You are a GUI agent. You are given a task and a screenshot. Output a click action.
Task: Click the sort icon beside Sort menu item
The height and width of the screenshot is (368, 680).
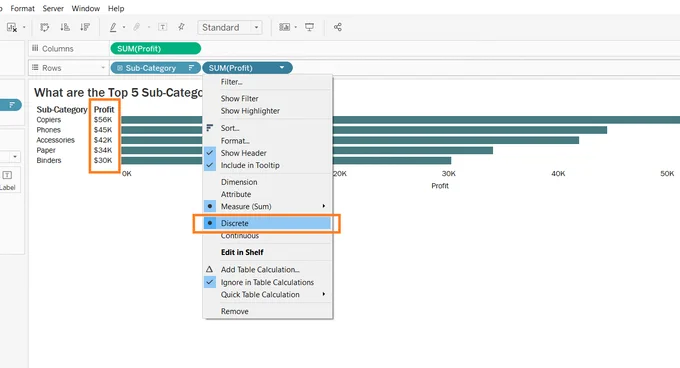click(x=209, y=128)
